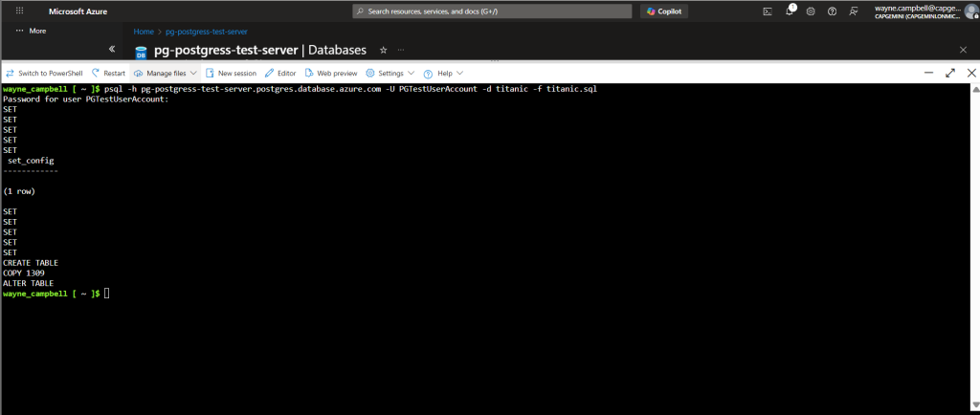Start a New session
The height and width of the screenshot is (415, 980).
(231, 73)
